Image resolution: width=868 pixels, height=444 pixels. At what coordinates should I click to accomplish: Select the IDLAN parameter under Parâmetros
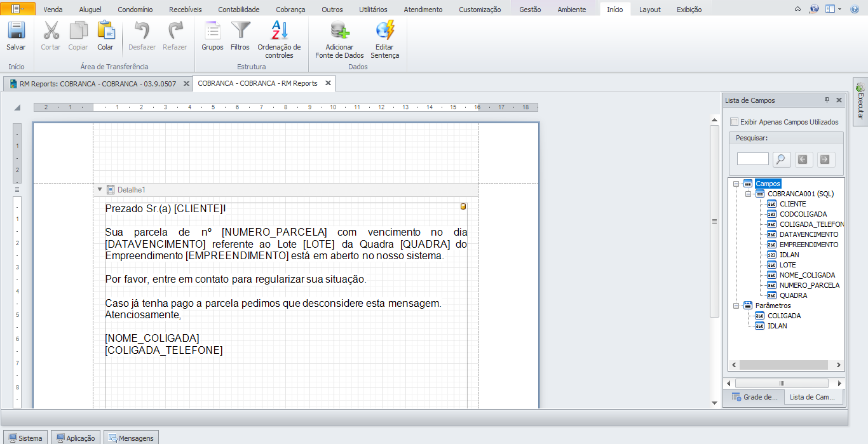777,326
